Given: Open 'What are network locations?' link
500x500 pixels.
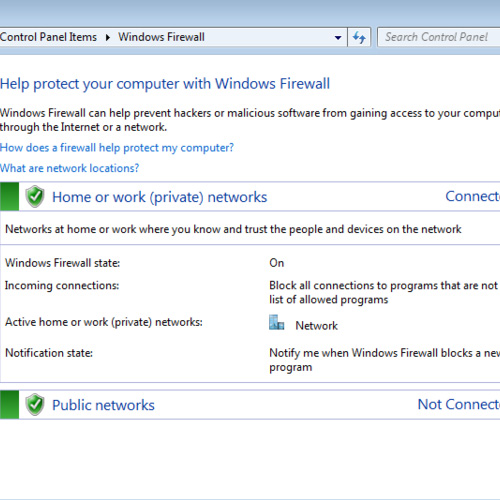Looking at the screenshot, I should 69,168.
